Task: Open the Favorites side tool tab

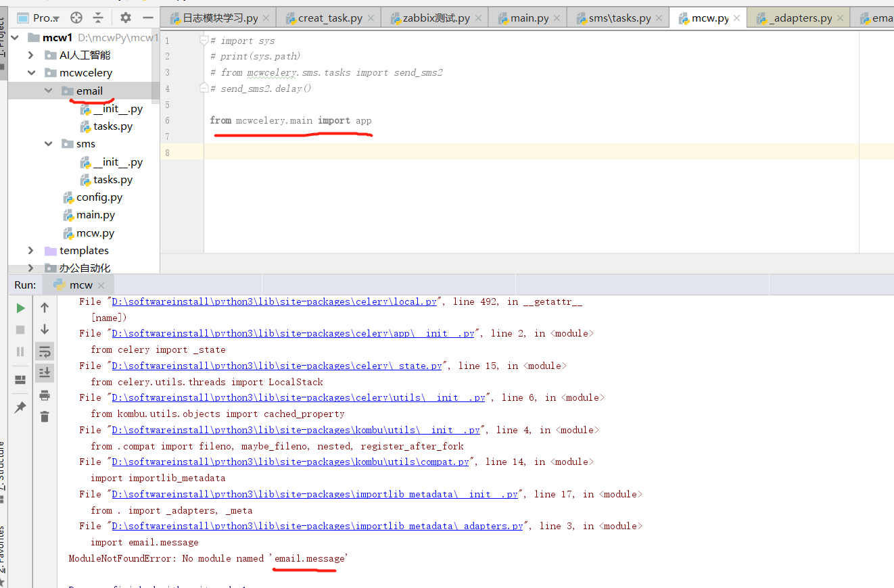Action: point(2,551)
